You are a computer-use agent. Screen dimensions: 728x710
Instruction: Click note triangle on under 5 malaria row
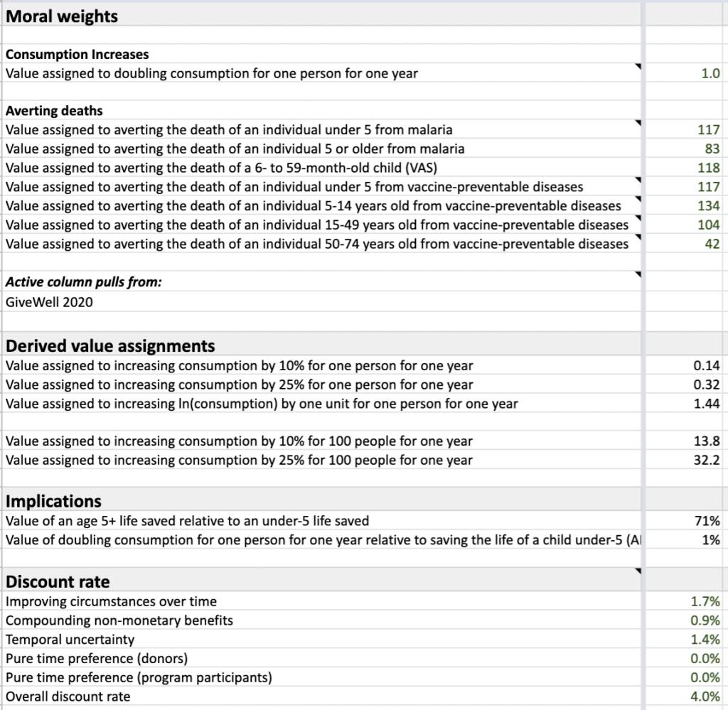(x=638, y=124)
